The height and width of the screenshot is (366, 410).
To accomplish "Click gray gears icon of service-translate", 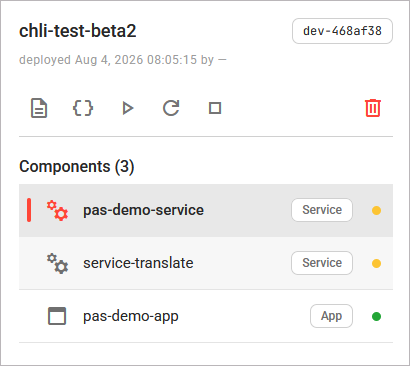I will [x=57, y=263].
